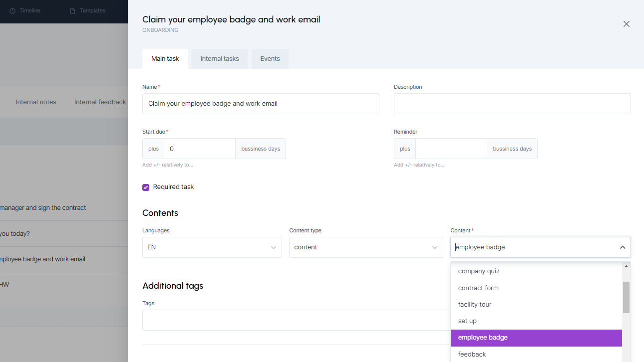Toggle the Start due plus prefix
This screenshot has height=362, width=644.
click(153, 149)
